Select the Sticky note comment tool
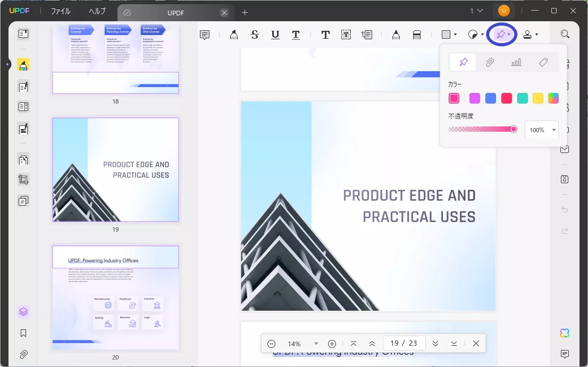Screen dimensions: 588x367 pyautogui.click(x=205, y=35)
